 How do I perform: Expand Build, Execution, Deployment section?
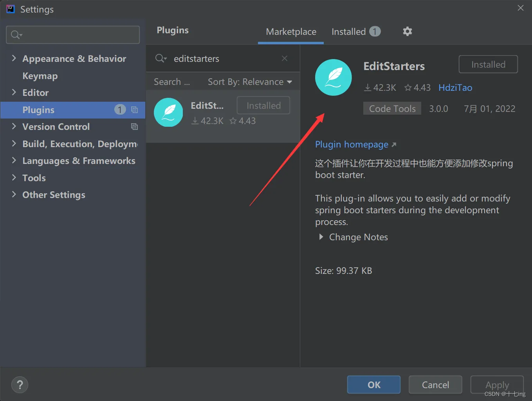[x=14, y=144]
